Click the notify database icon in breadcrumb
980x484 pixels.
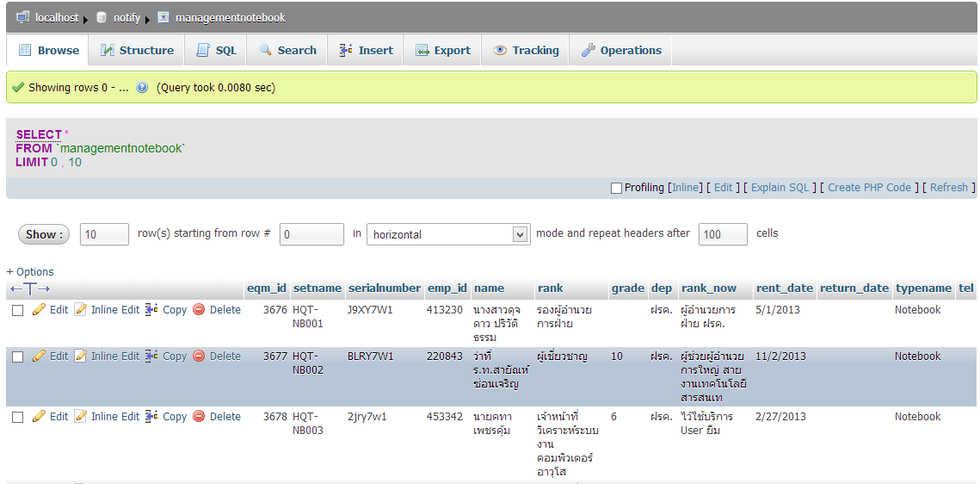click(x=102, y=17)
